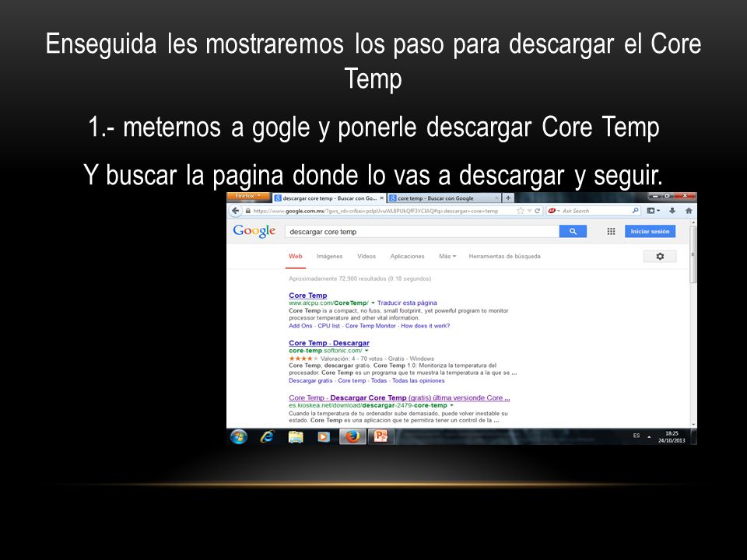Click the 'Aproximadamente 72,900 resultados' text
The height and width of the screenshot is (560, 747).
(x=359, y=278)
